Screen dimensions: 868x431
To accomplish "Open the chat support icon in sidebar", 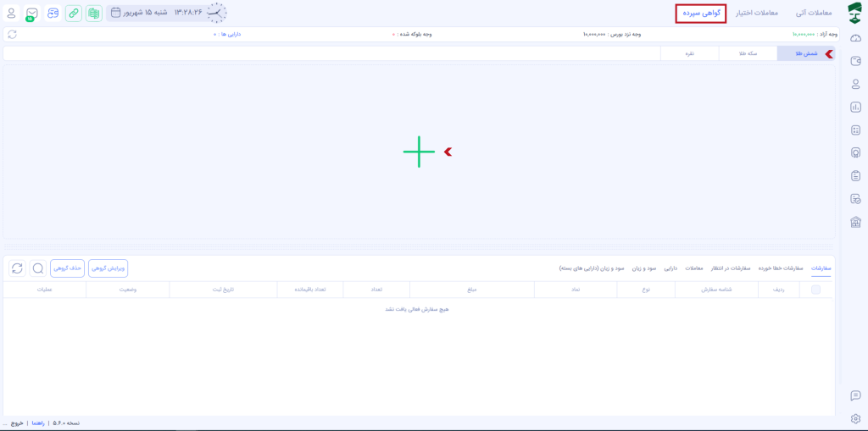I will point(855,395).
